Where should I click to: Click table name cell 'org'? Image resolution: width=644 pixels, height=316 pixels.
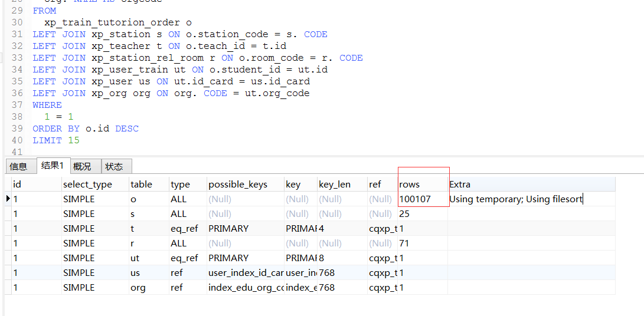[x=149, y=288]
